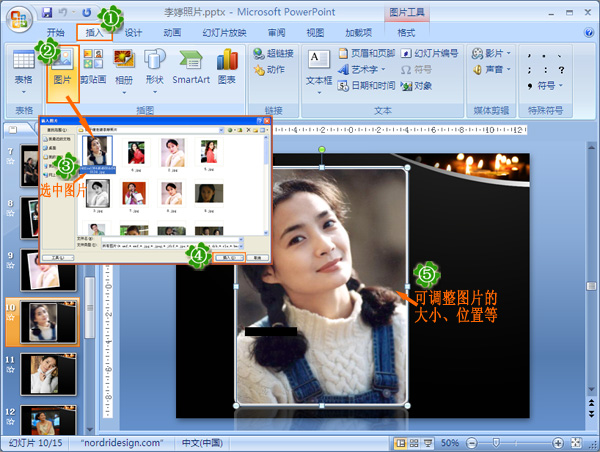Open the file type combo box in dialog
This screenshot has width=600, height=452.
172,246
